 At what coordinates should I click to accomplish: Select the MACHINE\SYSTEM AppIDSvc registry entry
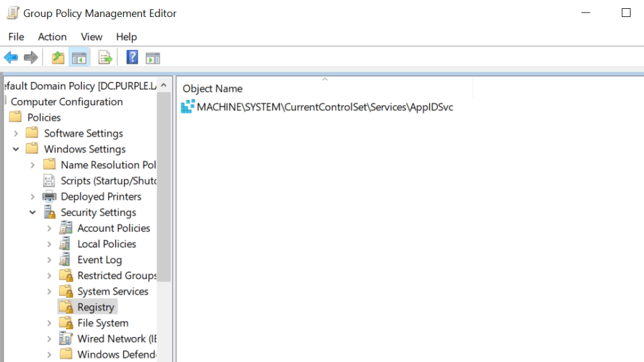pyautogui.click(x=325, y=107)
